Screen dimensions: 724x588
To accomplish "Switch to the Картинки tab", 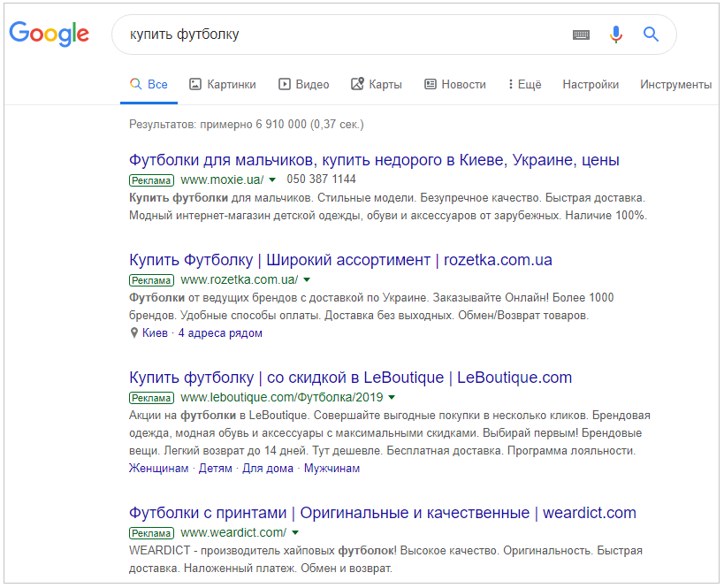I will 223,85.
